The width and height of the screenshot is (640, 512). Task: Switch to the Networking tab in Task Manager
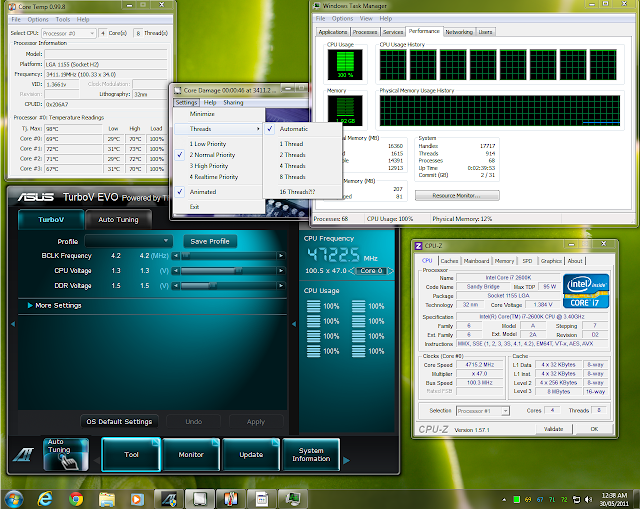point(458,32)
